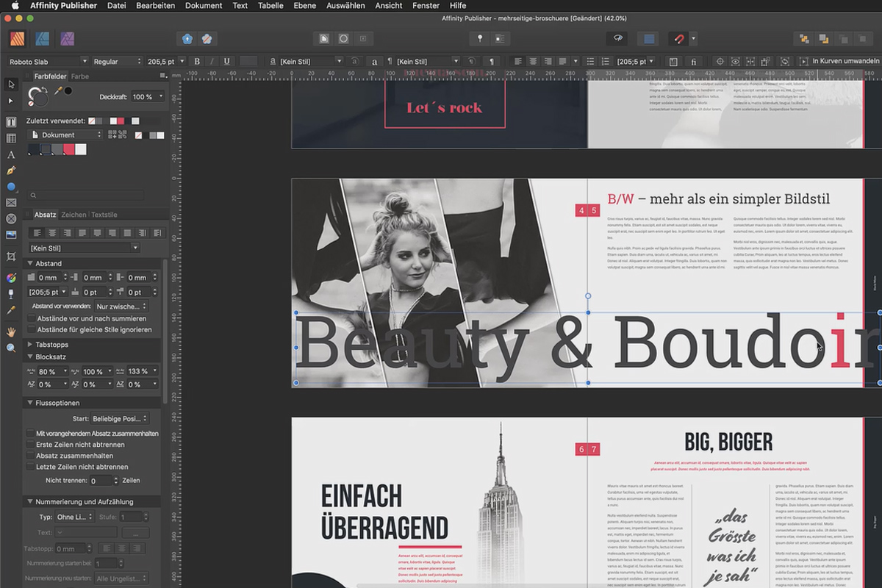Image resolution: width=882 pixels, height=588 pixels.
Task: Select the Vector Crop tool
Action: 10,256
